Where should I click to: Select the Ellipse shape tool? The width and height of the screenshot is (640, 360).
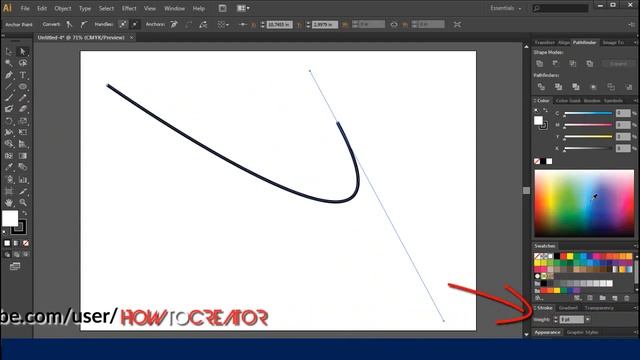23,86
